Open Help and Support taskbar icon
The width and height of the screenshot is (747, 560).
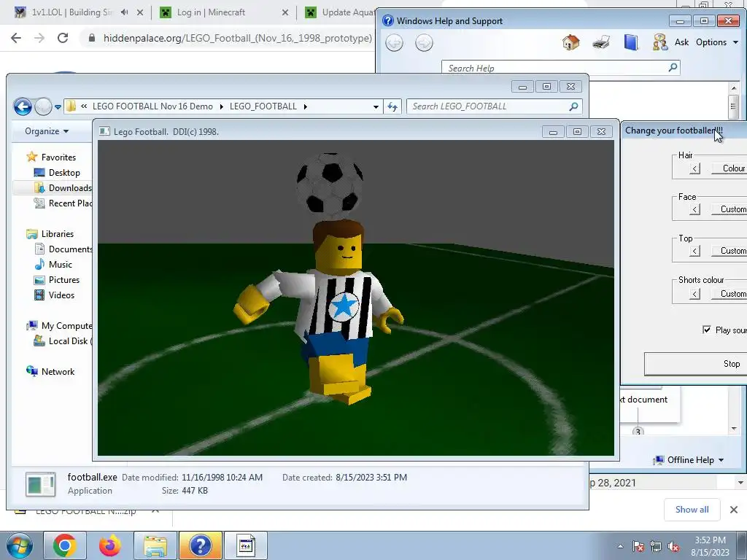(200, 545)
